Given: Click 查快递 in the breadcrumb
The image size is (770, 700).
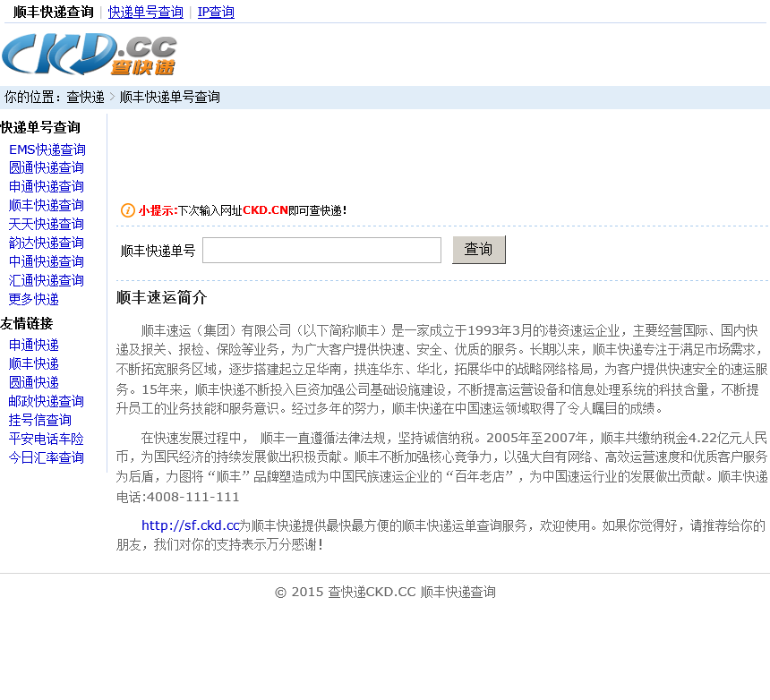Looking at the screenshot, I should click(85, 98).
